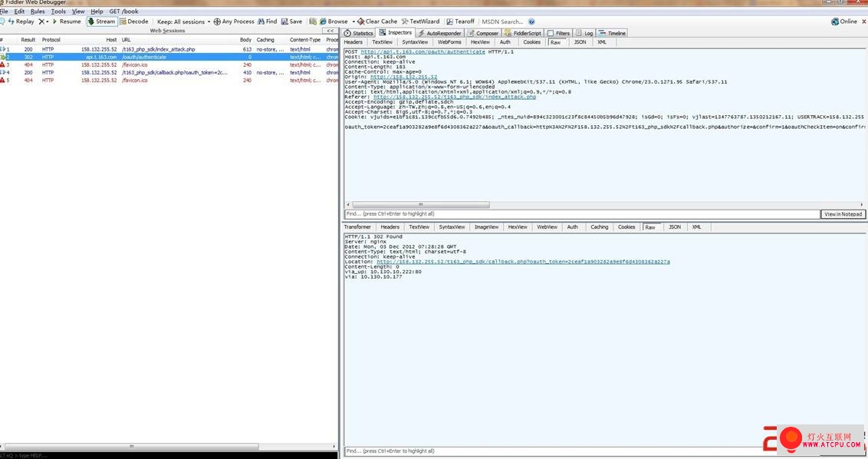Select session 4 callback.php row
The width and height of the screenshot is (868, 459).
(x=169, y=73)
